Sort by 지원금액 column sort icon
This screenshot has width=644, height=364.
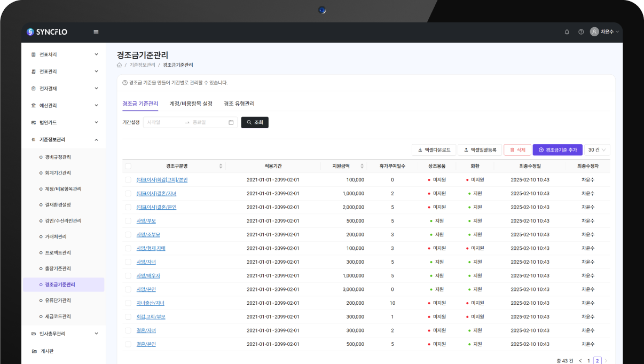[362, 166]
